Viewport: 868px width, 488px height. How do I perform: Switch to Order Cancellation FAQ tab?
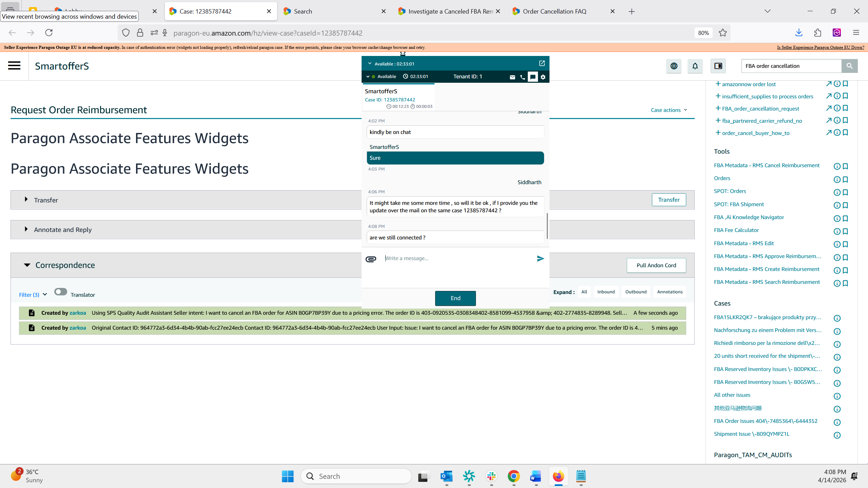(x=554, y=11)
